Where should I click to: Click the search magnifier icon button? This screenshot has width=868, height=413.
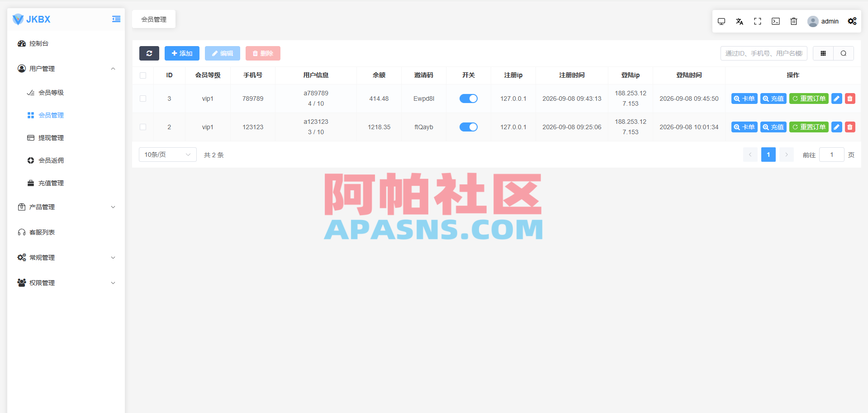844,53
